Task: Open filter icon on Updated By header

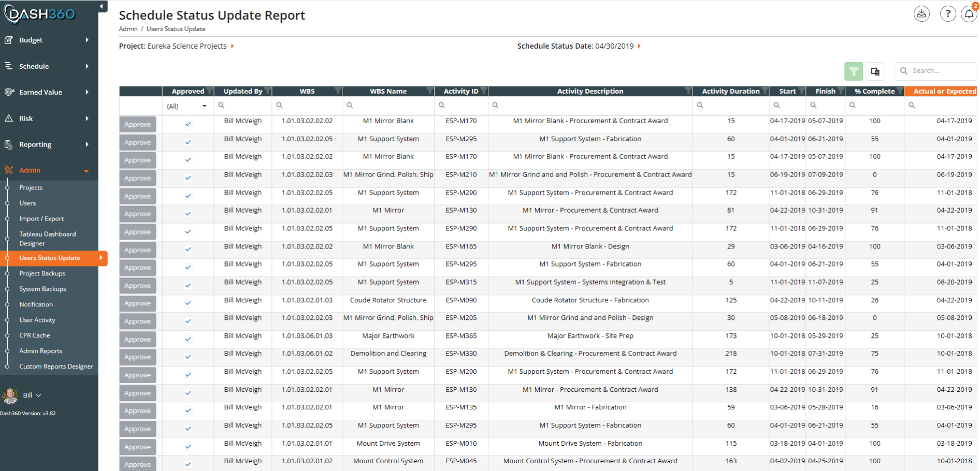Action: (268, 91)
